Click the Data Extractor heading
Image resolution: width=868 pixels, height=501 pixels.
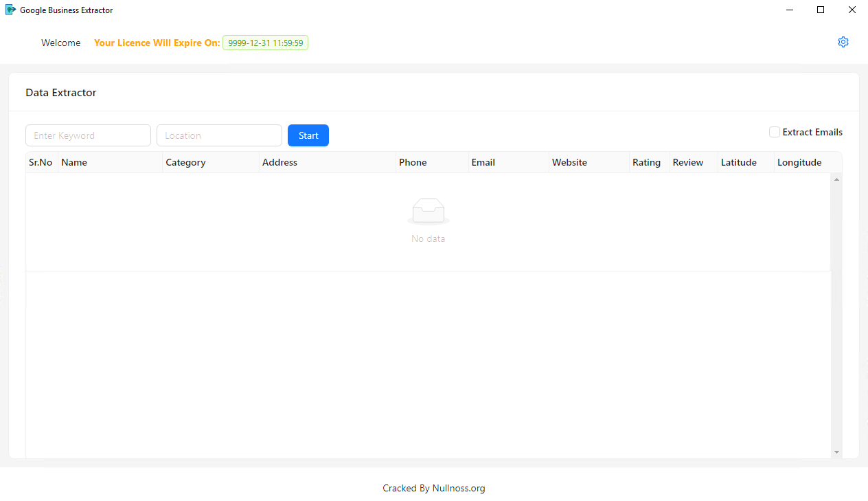pos(61,92)
